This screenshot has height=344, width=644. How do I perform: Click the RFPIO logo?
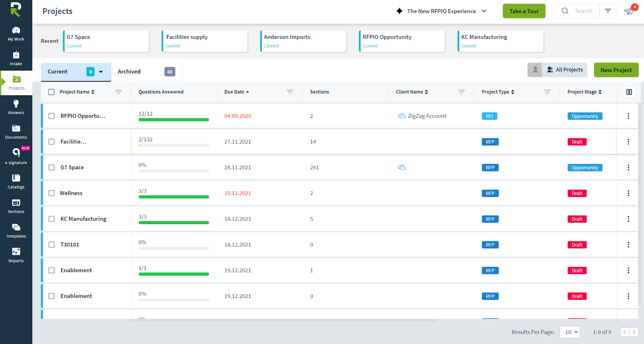point(16,10)
